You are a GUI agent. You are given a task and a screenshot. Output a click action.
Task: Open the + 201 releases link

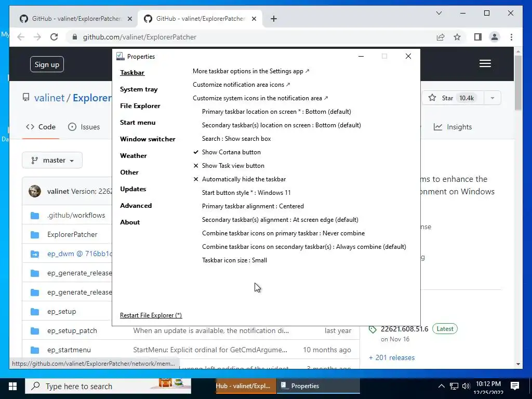point(392,357)
